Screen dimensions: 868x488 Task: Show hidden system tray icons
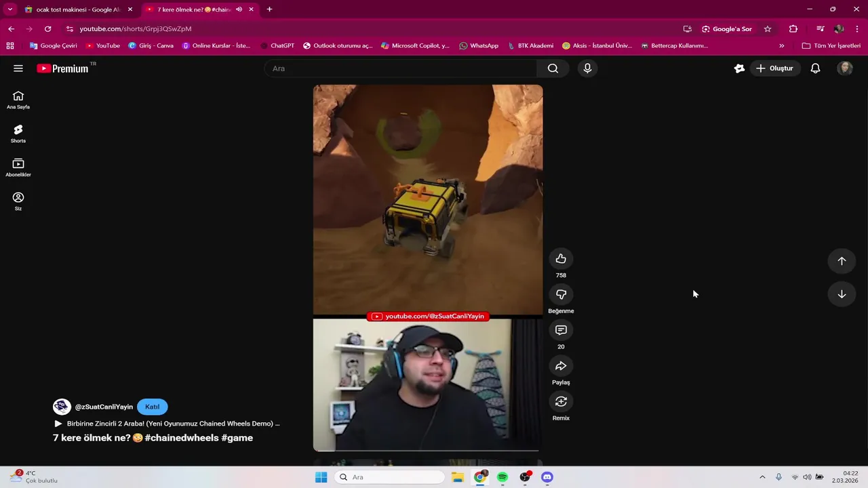pos(762,477)
